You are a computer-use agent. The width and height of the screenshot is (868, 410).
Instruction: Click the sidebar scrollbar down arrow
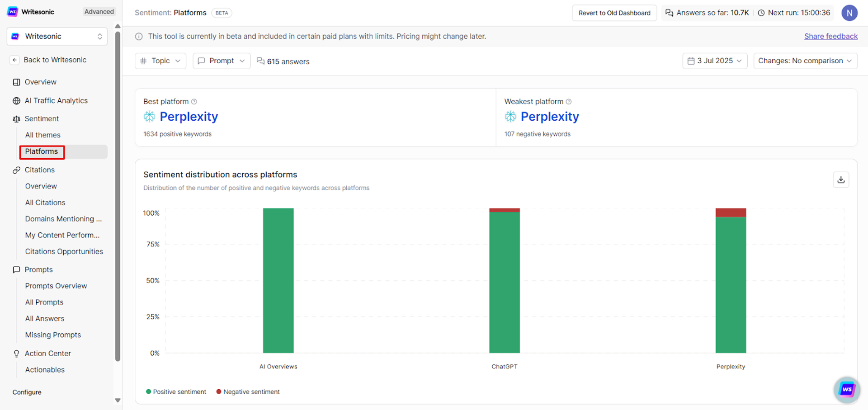click(x=118, y=400)
